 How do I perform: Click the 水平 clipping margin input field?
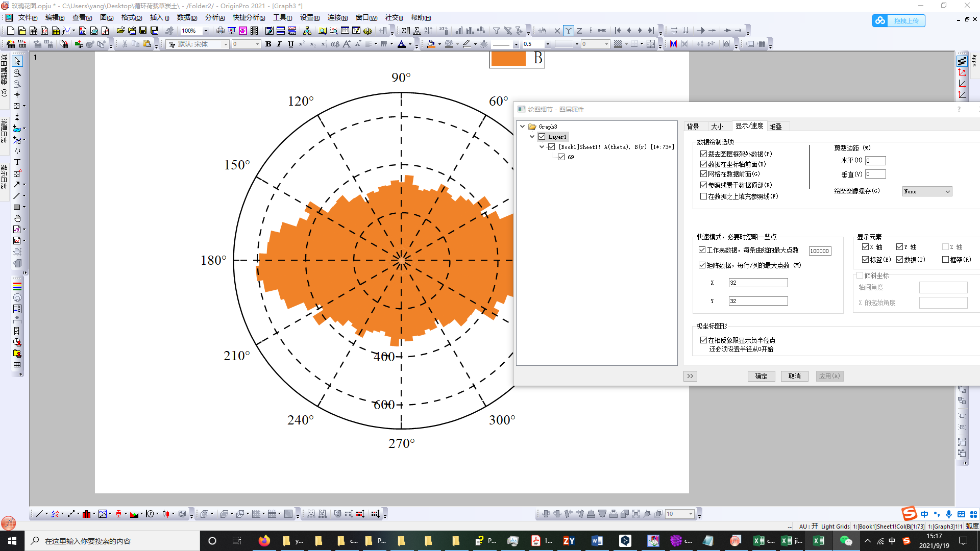tap(875, 161)
